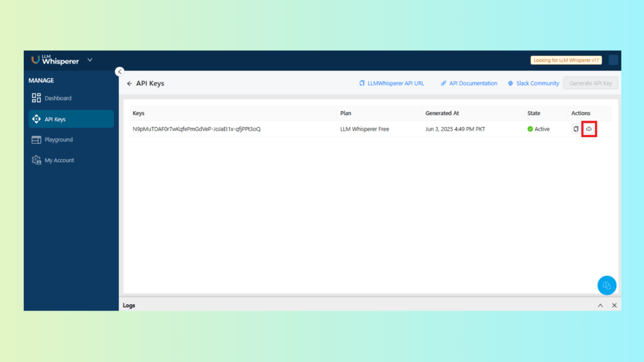Click the Playground panel icon
Screen dimensions: 644x362
click(x=36, y=140)
